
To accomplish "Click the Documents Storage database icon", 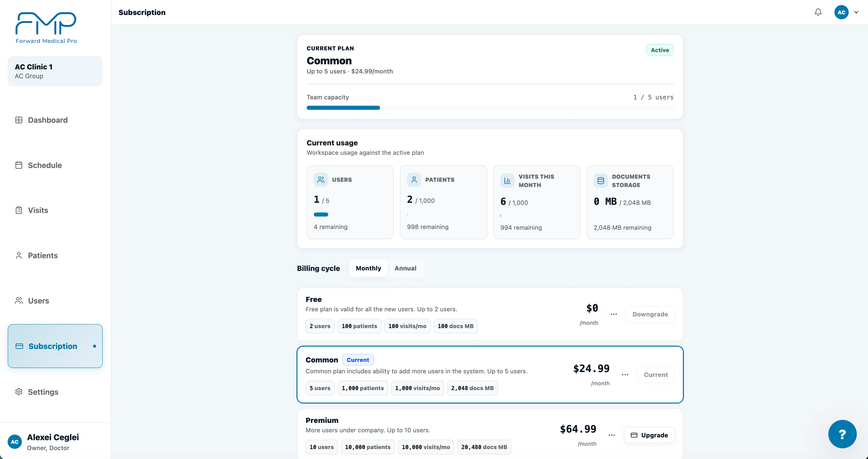I will (x=601, y=181).
